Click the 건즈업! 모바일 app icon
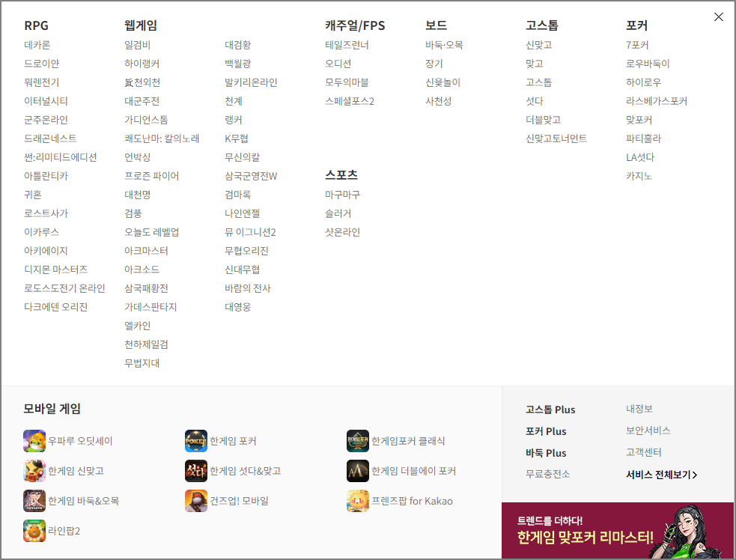The image size is (736, 560). pos(196,501)
